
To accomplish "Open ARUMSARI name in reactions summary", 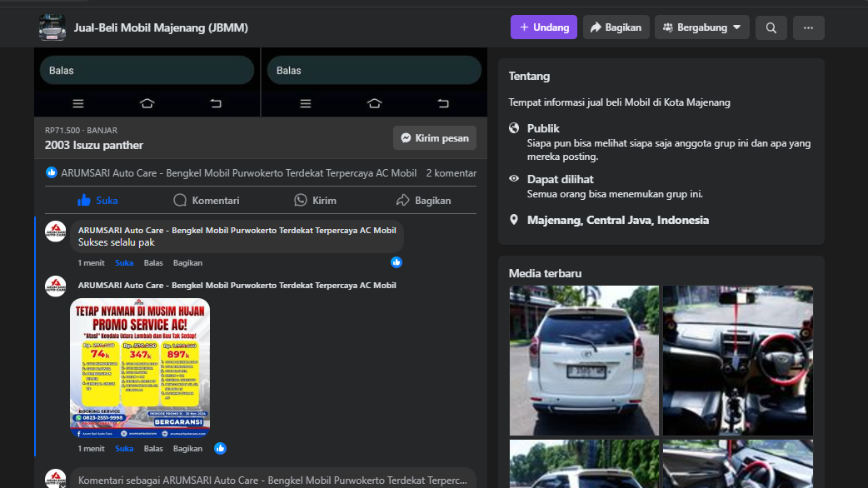I will click(238, 173).
